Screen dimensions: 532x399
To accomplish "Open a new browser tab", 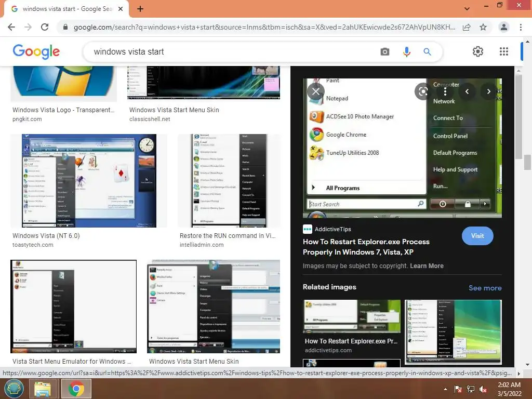I will pyautogui.click(x=140, y=9).
